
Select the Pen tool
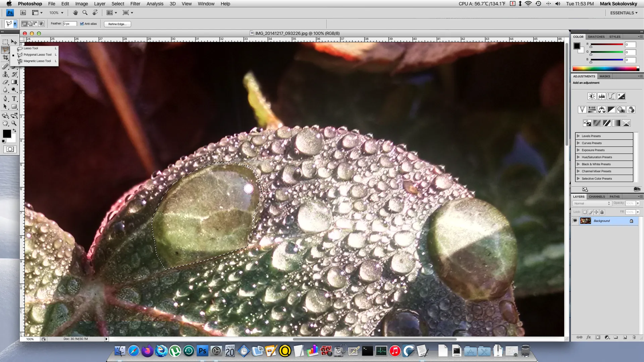[5, 99]
